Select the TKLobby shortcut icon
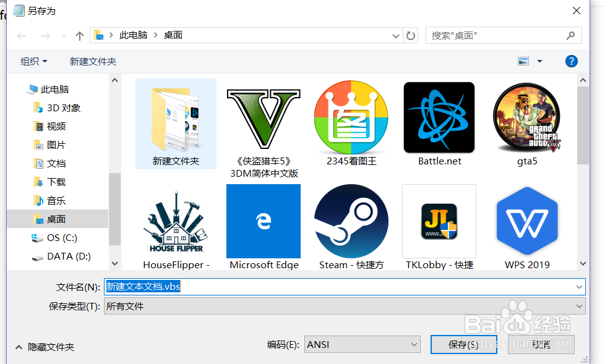Image resolution: width=605 pixels, height=364 pixels. [439, 221]
